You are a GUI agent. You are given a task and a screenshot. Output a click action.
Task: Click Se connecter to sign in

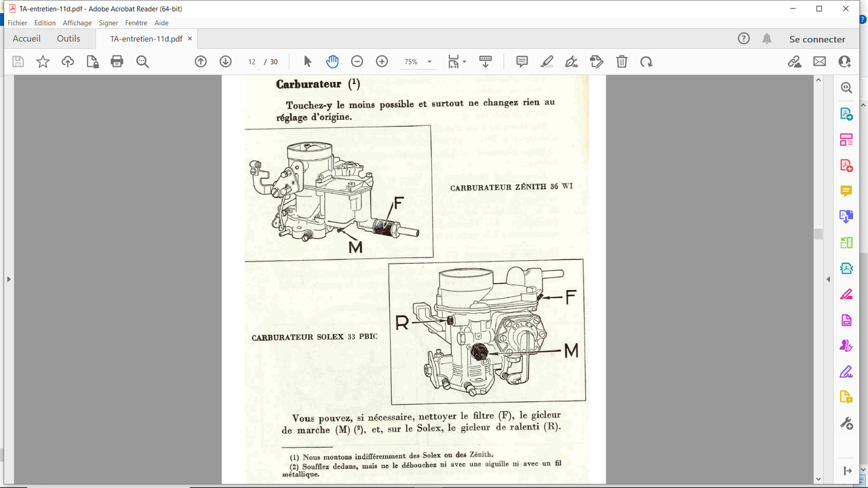817,39
